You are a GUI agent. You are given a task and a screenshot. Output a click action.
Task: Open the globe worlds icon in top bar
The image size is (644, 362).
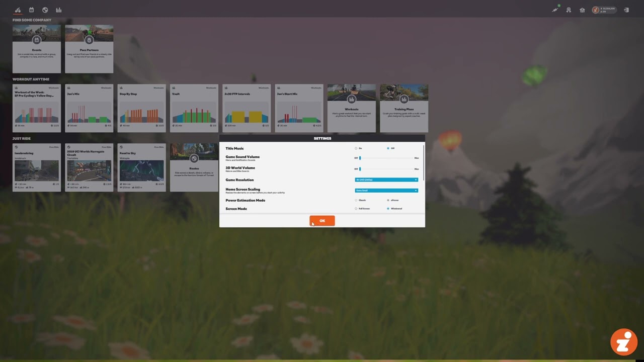[45, 10]
